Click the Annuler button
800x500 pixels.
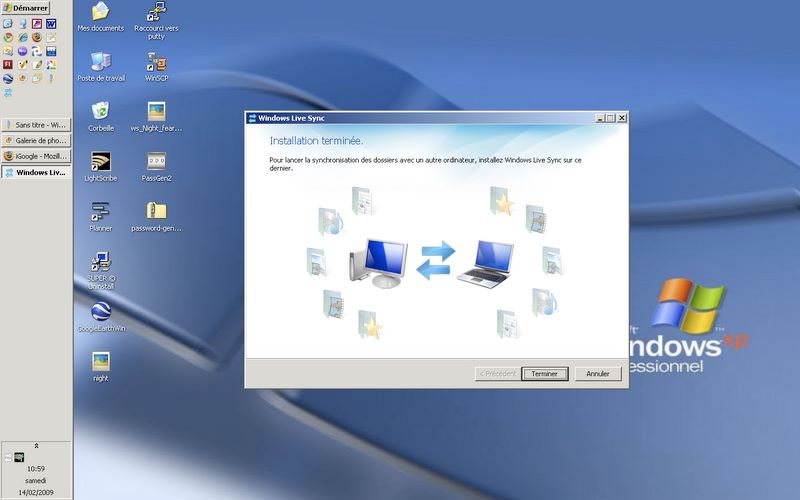(597, 373)
